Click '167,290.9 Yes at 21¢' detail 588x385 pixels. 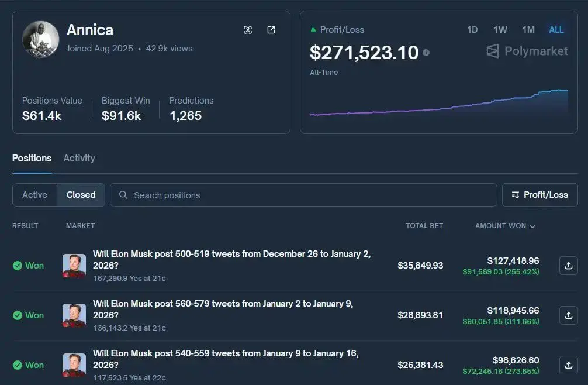[129, 279]
